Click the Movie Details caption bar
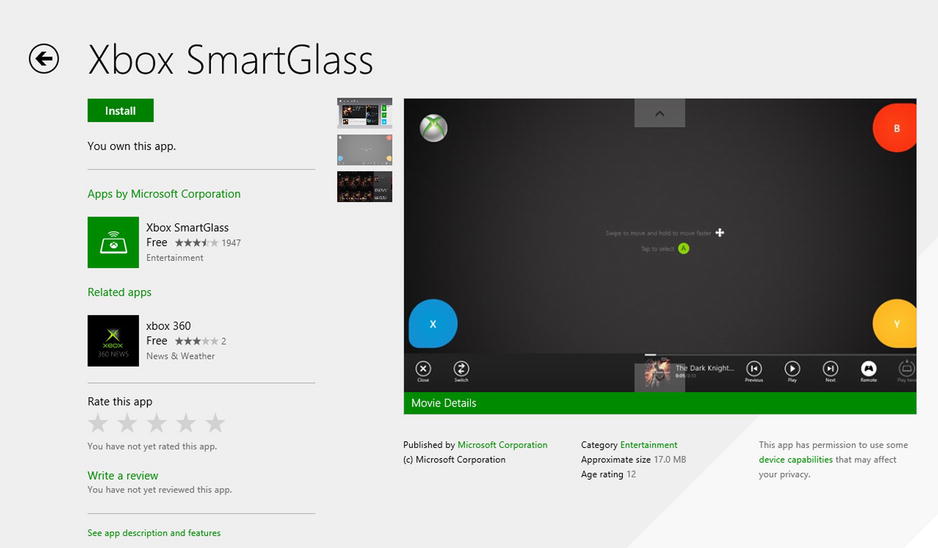Screen dimensions: 938x548 pos(660,403)
